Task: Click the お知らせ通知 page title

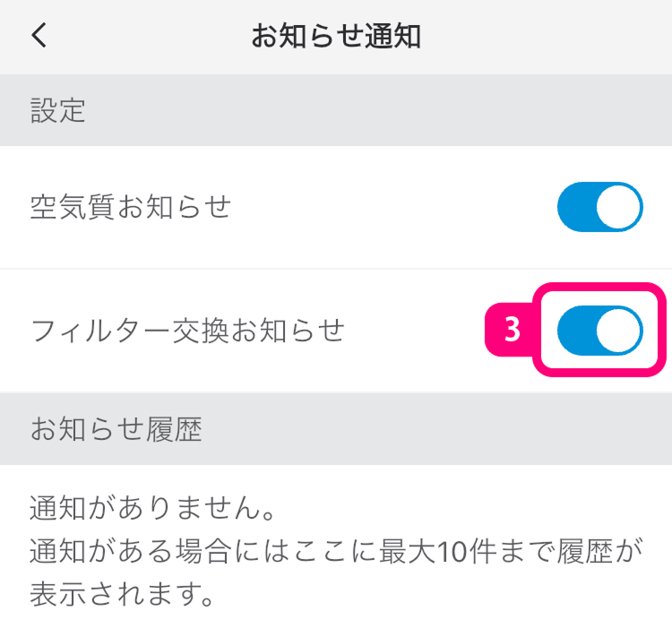Action: [336, 36]
